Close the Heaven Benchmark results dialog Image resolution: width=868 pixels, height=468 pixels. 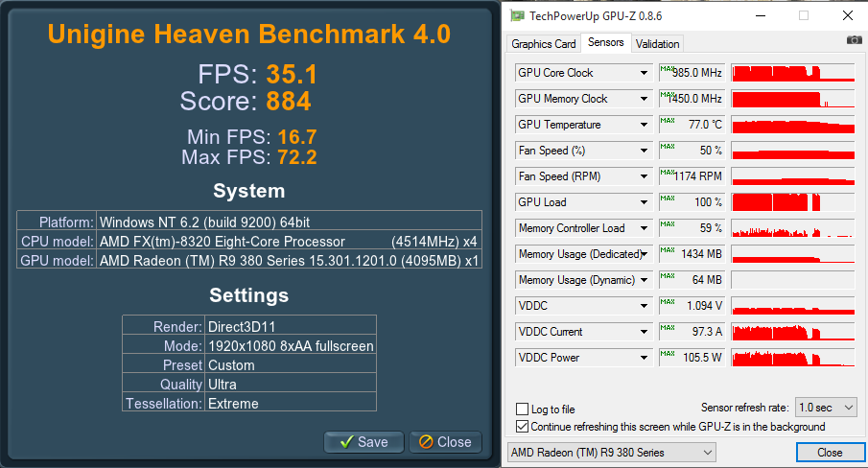click(x=445, y=442)
